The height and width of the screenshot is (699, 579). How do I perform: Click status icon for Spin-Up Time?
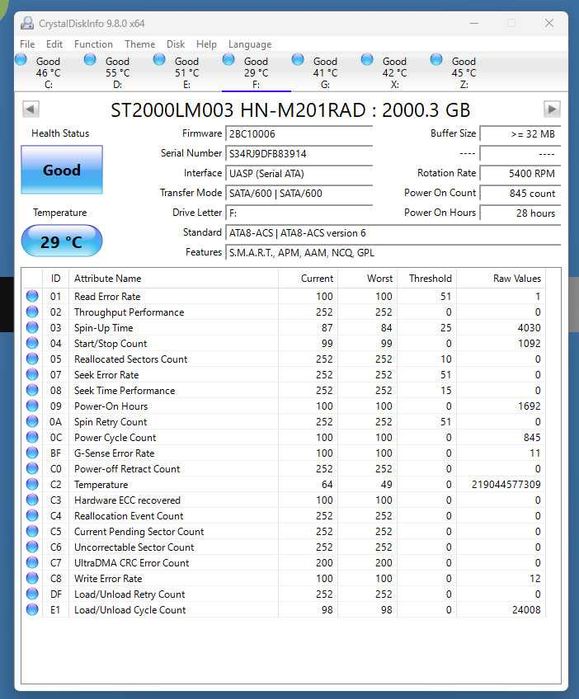[x=32, y=327]
